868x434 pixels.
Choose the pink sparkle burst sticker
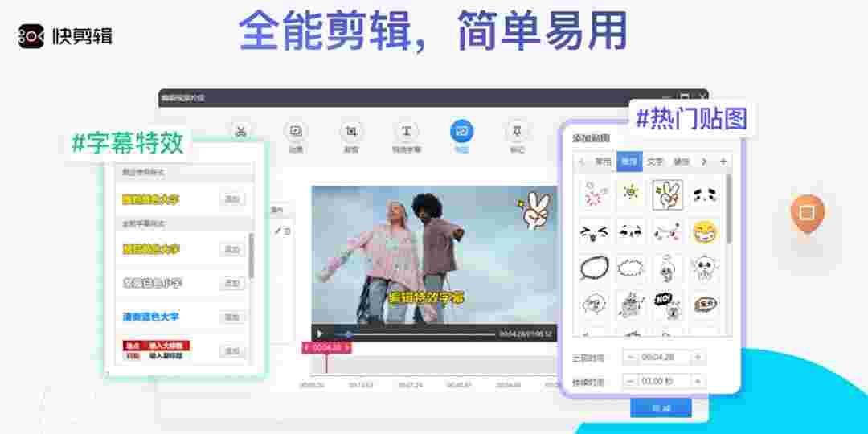click(594, 194)
